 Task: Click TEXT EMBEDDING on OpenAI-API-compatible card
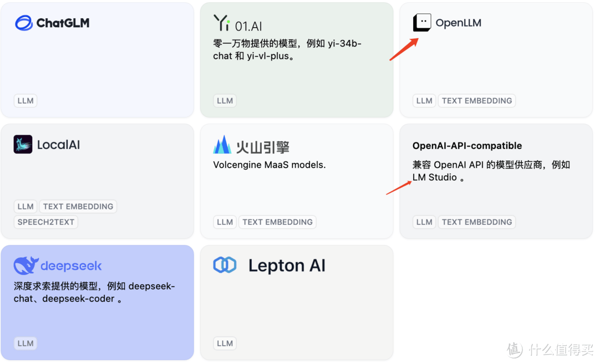point(476,222)
